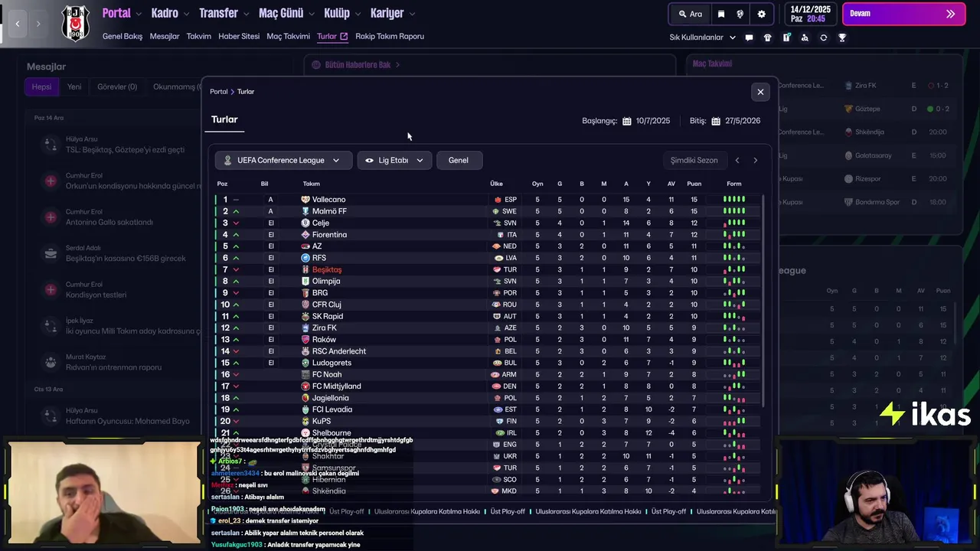Switch to Genel Bakış tab
Viewport: 980px width, 551px height.
tap(122, 36)
